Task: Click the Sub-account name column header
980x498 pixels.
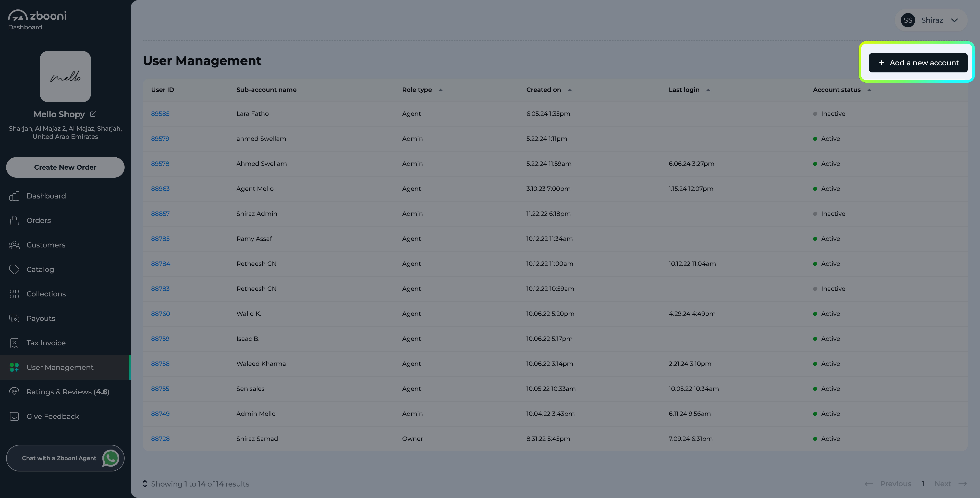Action: pyautogui.click(x=266, y=90)
